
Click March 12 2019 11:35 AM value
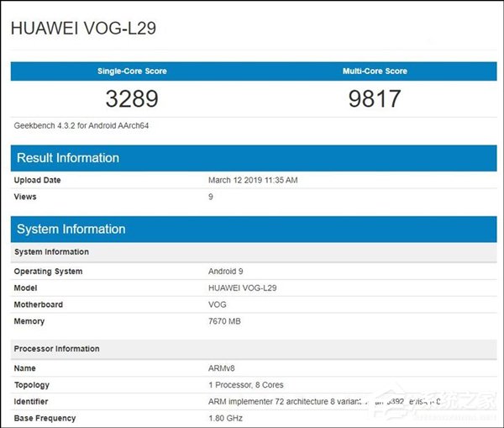pyautogui.click(x=253, y=180)
